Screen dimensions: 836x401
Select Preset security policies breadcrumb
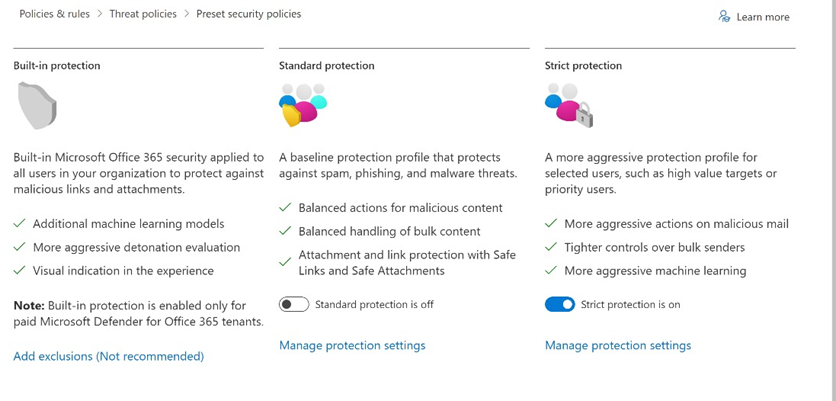pyautogui.click(x=248, y=14)
